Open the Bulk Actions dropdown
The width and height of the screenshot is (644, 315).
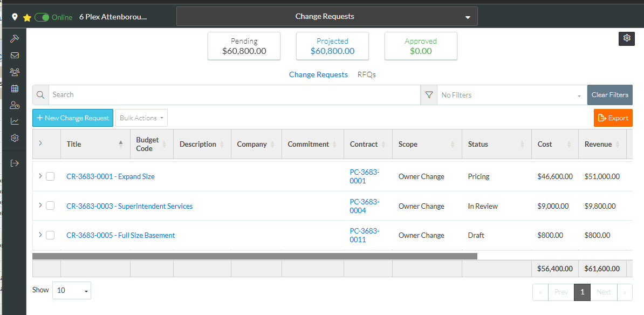[x=141, y=118]
